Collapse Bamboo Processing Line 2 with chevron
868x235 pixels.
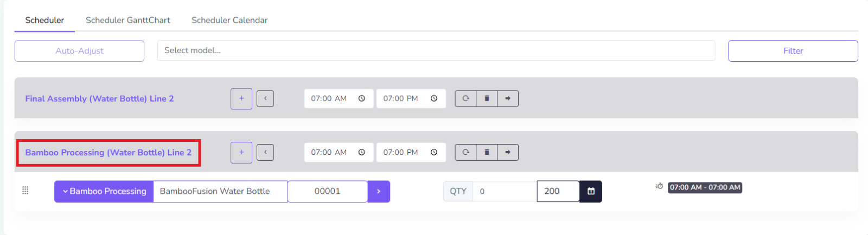point(265,152)
